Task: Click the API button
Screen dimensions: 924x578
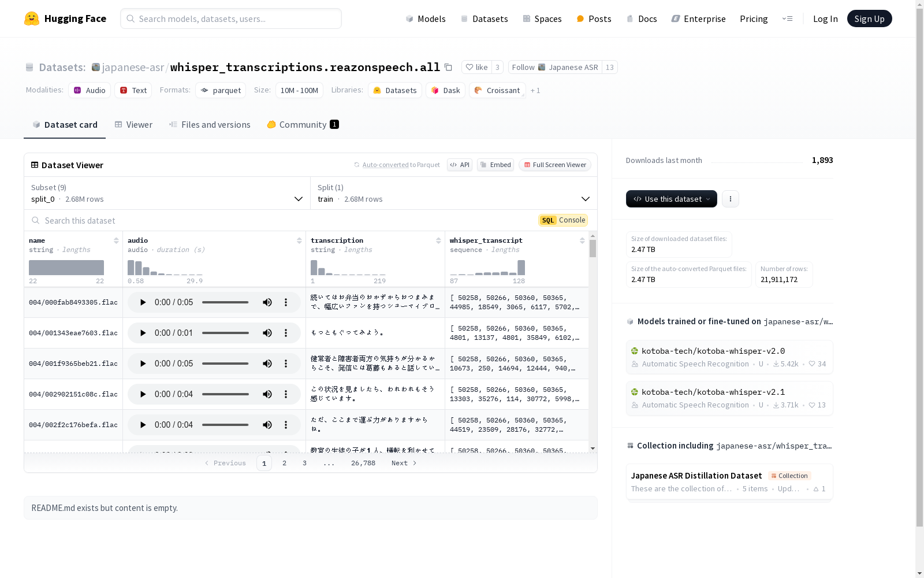Action: (460, 165)
